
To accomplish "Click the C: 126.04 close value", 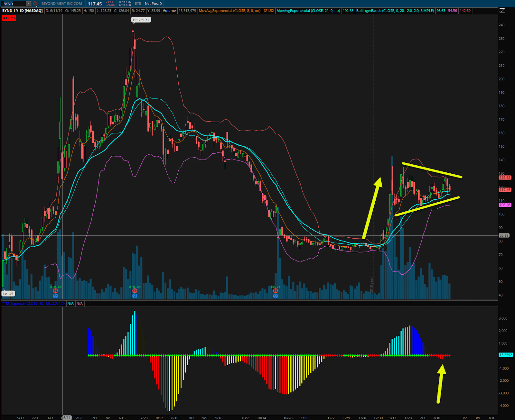I will (122, 11).
